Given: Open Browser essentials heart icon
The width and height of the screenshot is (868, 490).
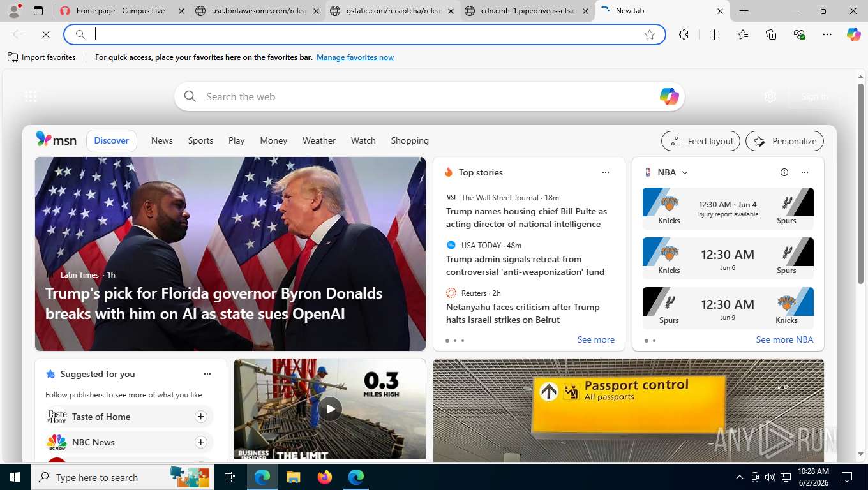Looking at the screenshot, I should 799,34.
